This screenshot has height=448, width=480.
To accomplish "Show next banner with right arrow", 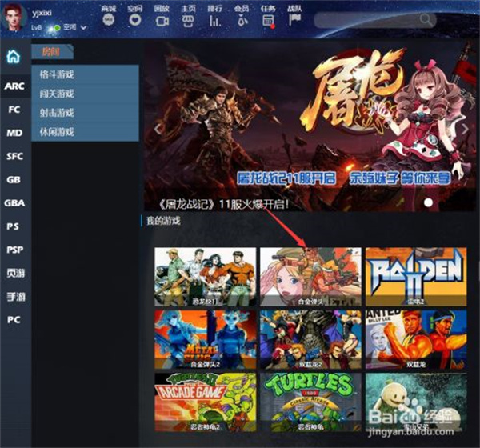I will coord(465,129).
